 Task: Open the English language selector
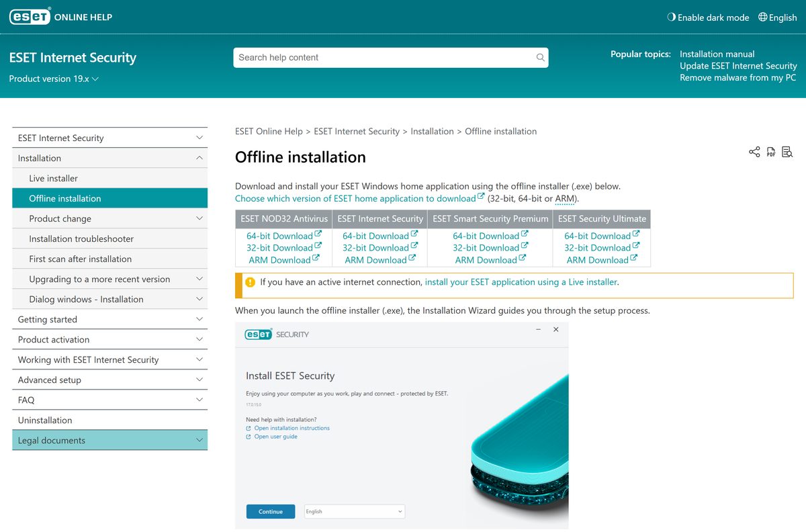[777, 17]
